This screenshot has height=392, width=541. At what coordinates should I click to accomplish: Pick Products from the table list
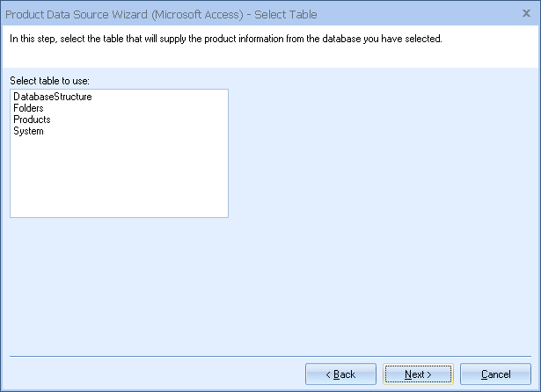[33, 120]
